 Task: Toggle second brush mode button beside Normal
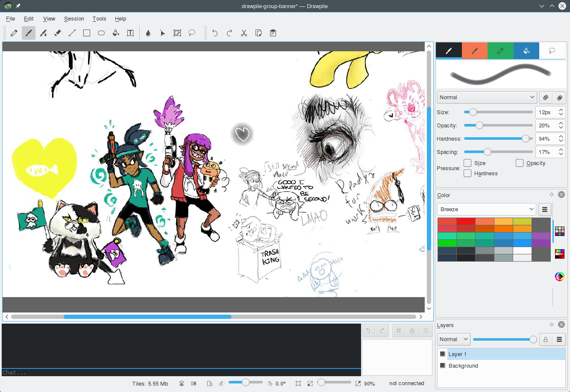coord(559,97)
